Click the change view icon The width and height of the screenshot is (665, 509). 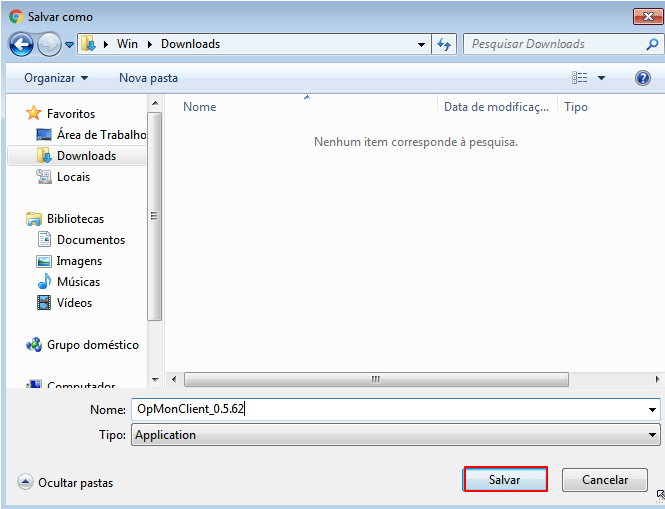(580, 78)
